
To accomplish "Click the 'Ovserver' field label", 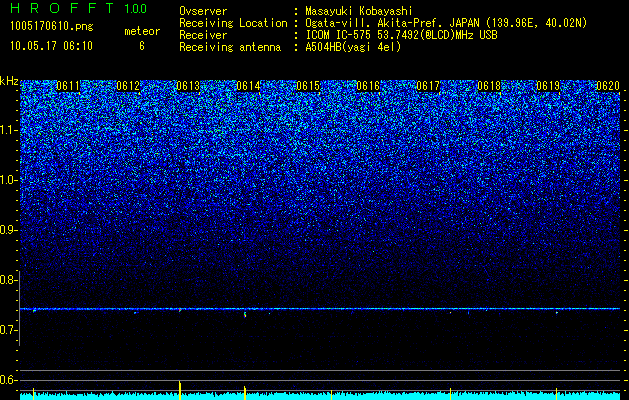I will 203,11.
